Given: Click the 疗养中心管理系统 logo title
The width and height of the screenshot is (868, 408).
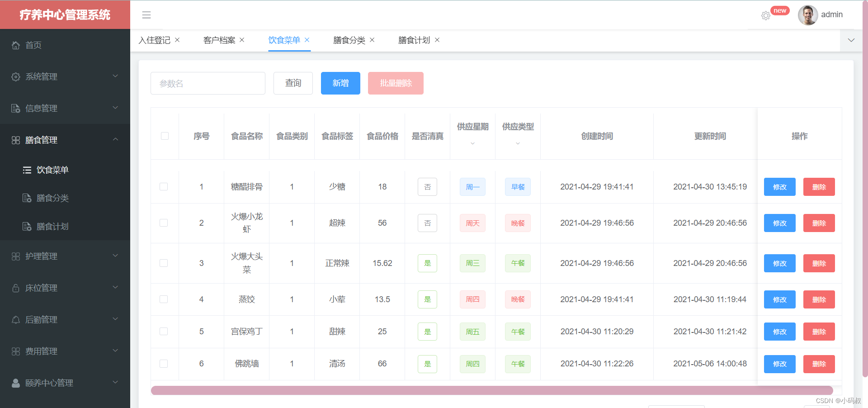Looking at the screenshot, I should click(65, 15).
